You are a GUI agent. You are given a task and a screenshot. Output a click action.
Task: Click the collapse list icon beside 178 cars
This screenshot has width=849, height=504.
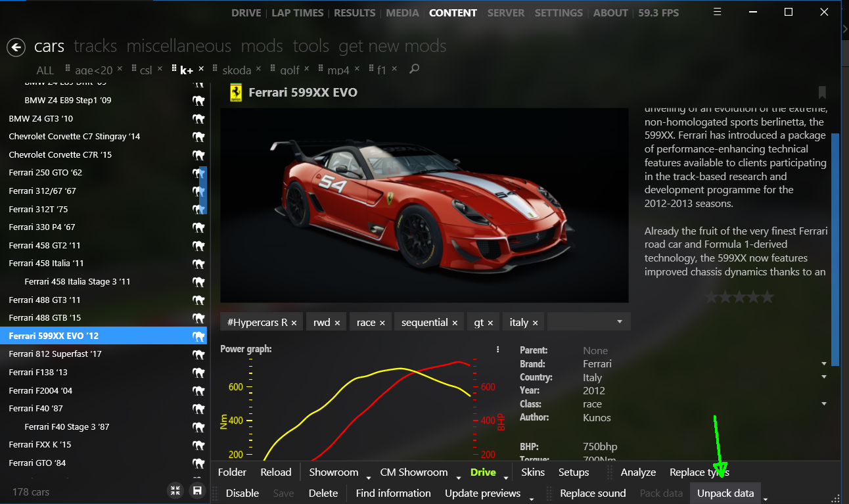click(175, 490)
